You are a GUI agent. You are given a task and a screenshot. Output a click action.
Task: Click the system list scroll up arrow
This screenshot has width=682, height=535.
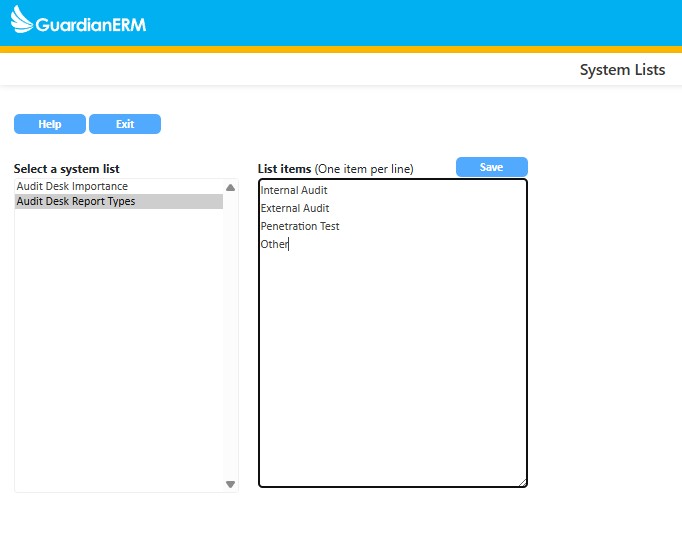(x=230, y=187)
